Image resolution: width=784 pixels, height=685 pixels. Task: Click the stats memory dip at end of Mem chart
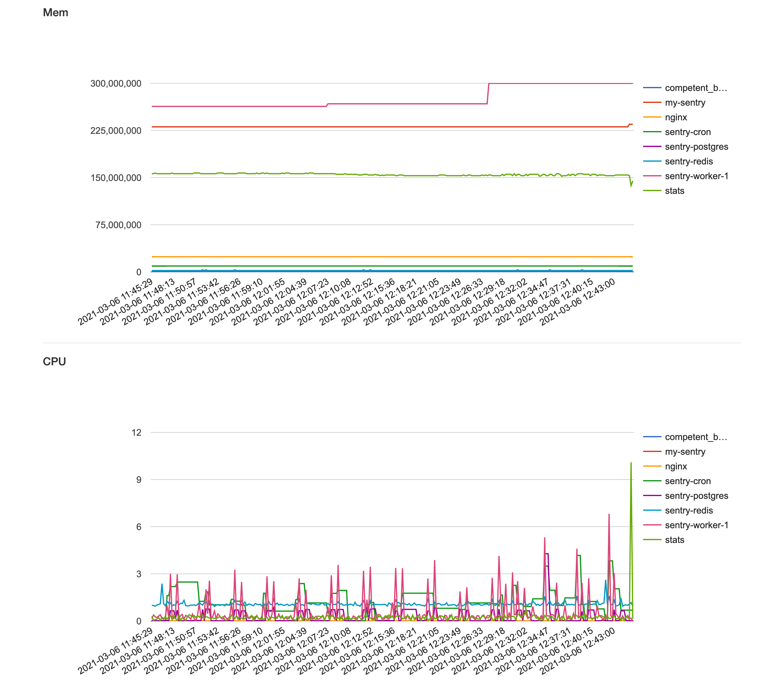[631, 181]
